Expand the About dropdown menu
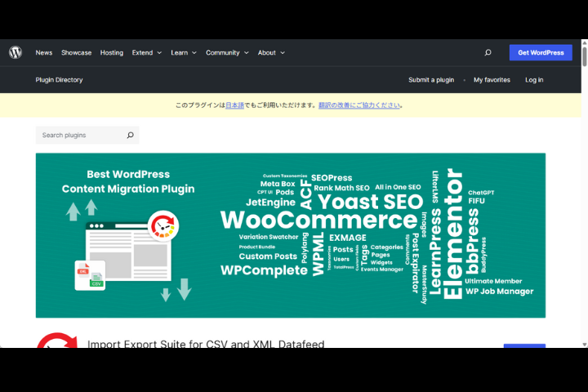 (x=271, y=52)
